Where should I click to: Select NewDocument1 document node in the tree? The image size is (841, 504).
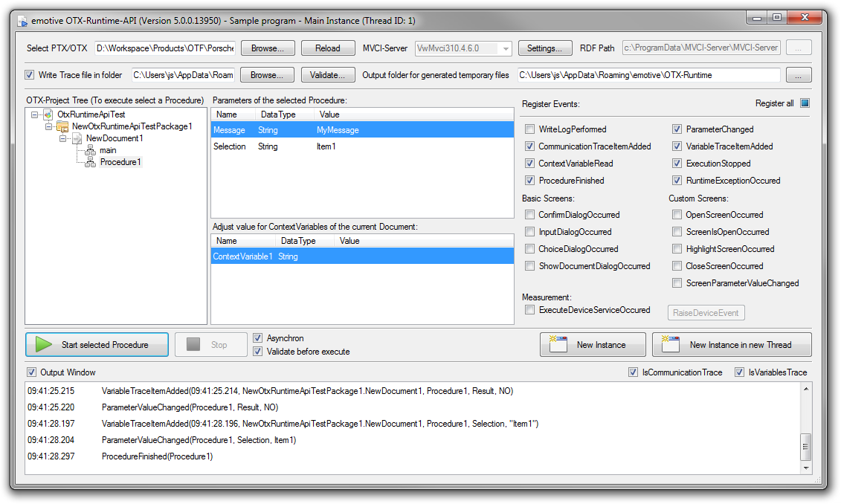click(114, 138)
